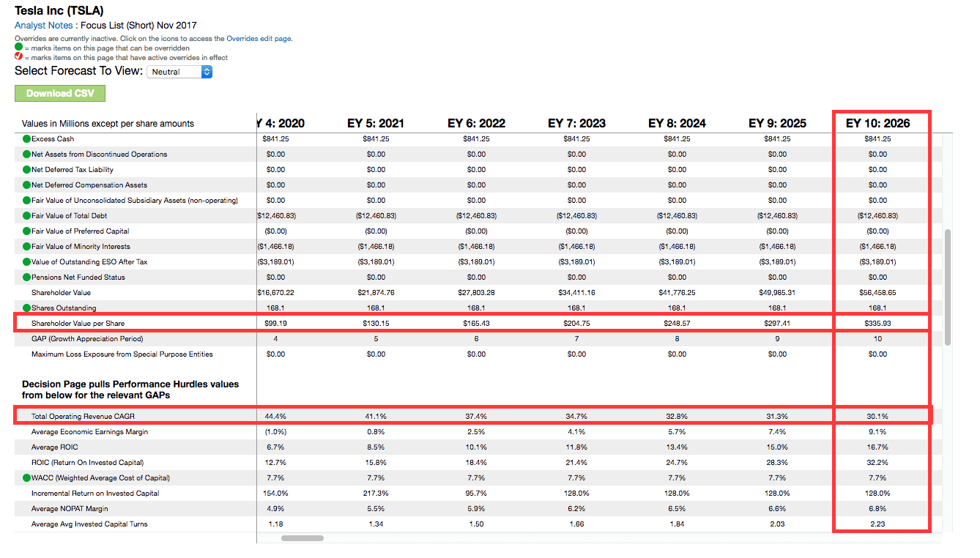Click the $335.93 shareholder value per share cell

[x=877, y=324]
